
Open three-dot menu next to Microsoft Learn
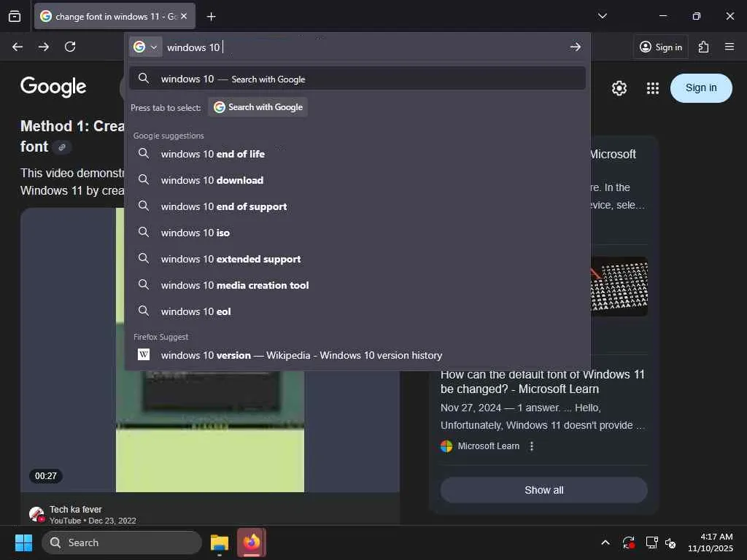532,446
